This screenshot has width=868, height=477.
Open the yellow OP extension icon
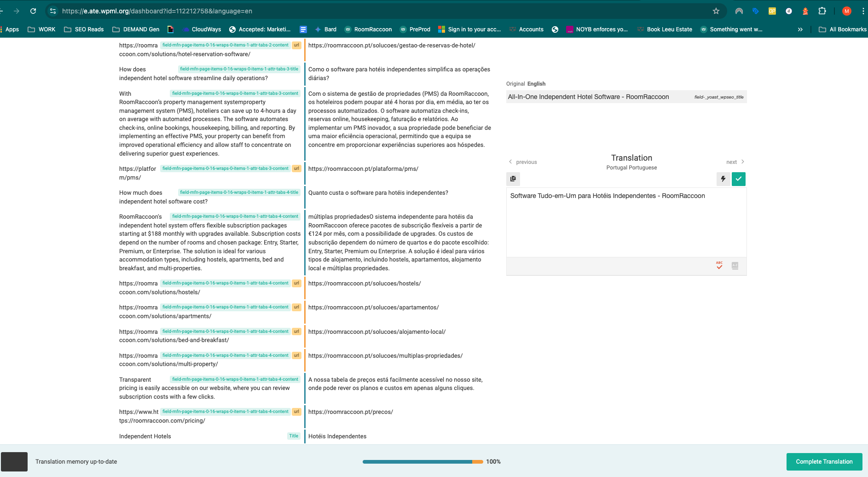coord(772,11)
